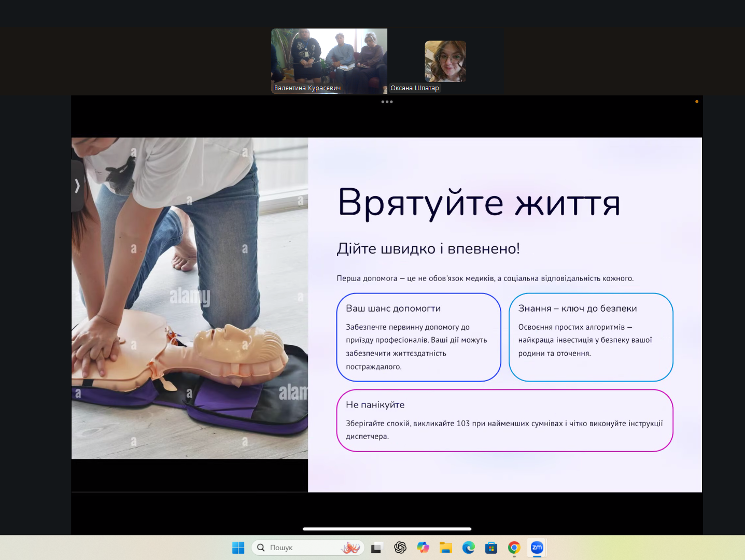Open the Windows Start menu
The width and height of the screenshot is (745, 560).
[238, 548]
